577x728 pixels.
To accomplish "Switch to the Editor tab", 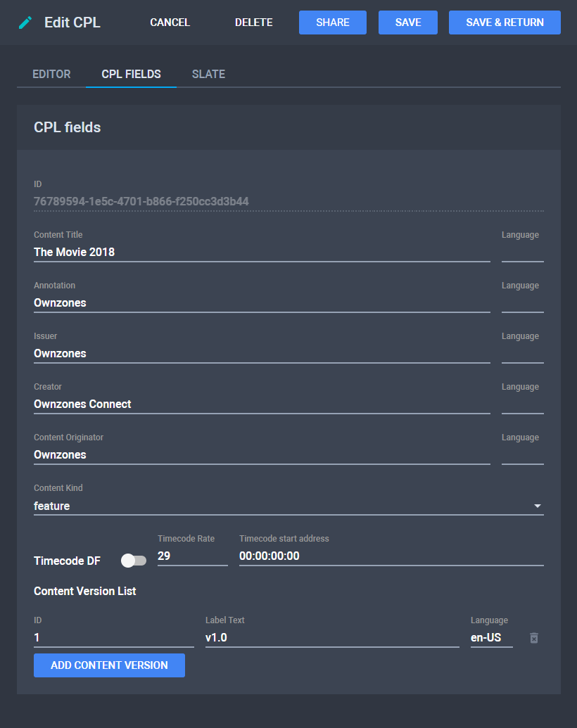I will (x=51, y=74).
